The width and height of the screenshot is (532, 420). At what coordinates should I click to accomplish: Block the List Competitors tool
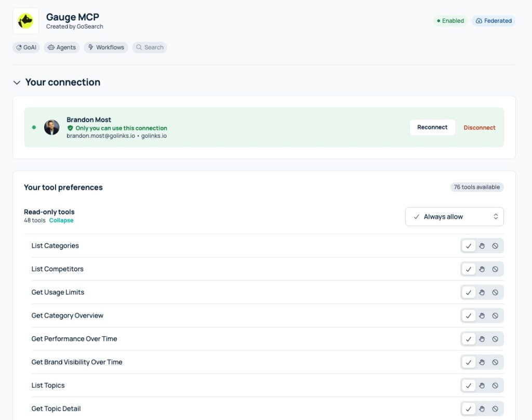495,269
